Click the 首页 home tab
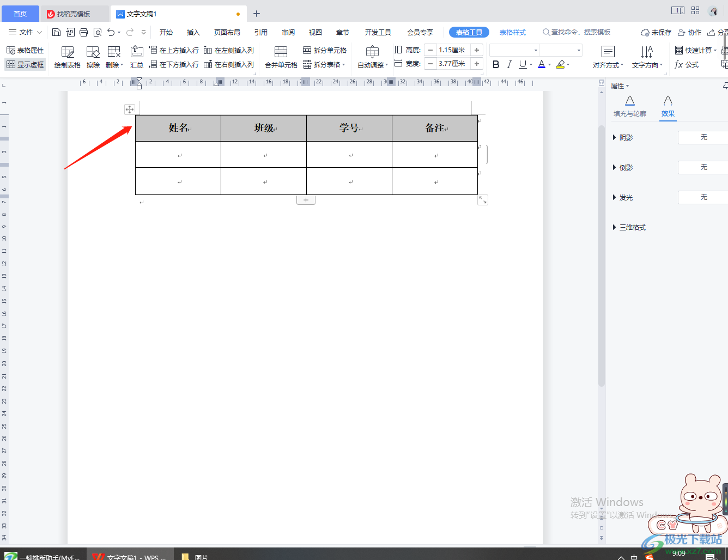The height and width of the screenshot is (560, 728). click(x=20, y=14)
